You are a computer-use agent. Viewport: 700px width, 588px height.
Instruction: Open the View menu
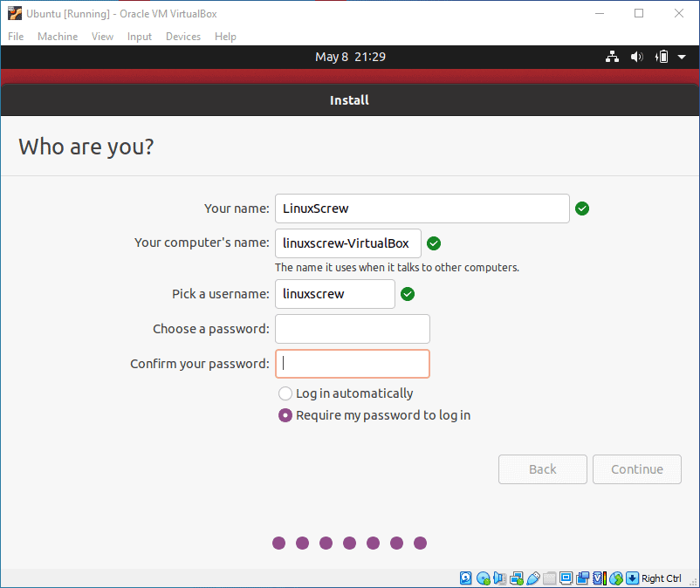(102, 37)
